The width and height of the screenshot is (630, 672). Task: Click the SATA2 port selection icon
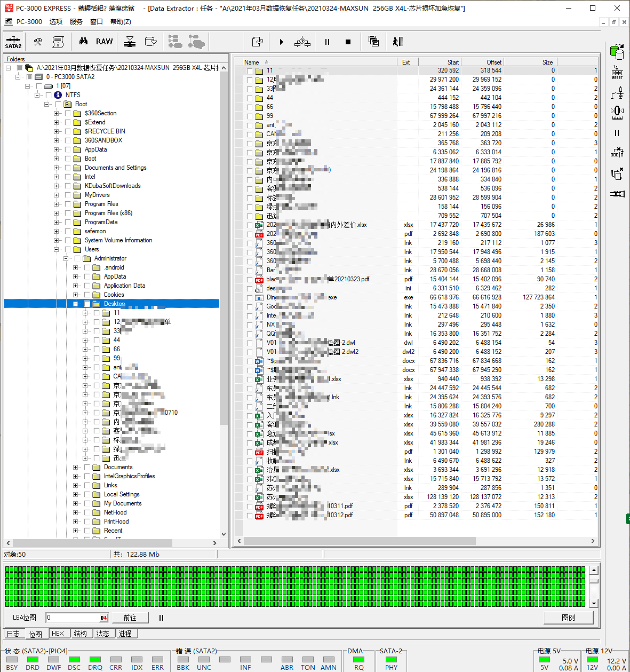click(13, 42)
